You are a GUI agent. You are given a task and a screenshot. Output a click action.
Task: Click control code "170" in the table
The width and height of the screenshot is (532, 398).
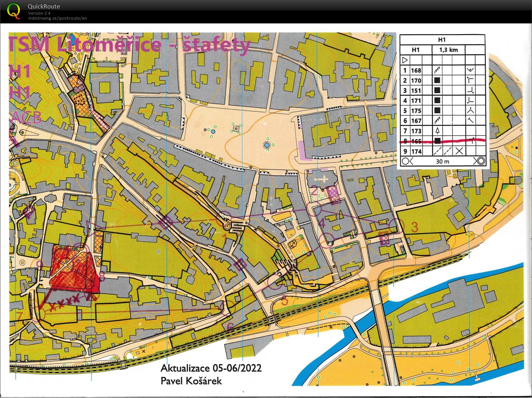coord(416,80)
